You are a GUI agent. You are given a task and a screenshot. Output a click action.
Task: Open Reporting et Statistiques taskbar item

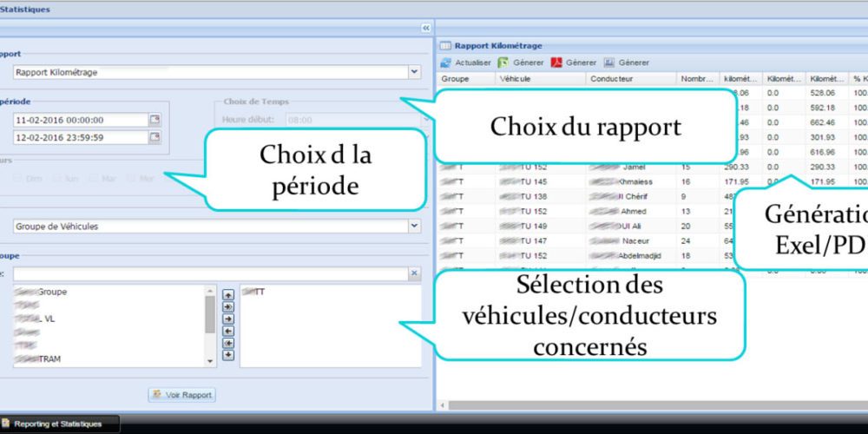59,424
